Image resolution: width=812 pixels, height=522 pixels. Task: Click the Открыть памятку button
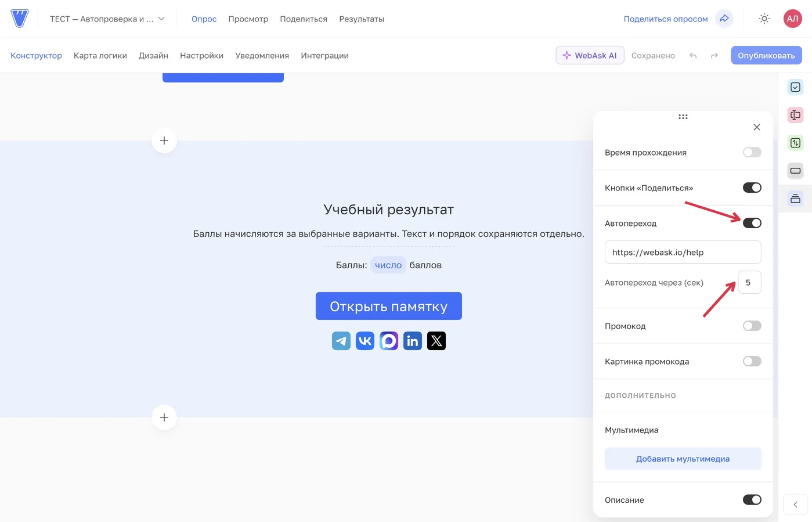tap(389, 306)
